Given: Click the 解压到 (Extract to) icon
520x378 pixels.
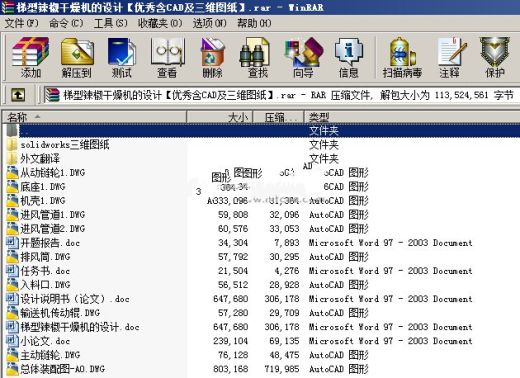Looking at the screenshot, I should [x=77, y=57].
